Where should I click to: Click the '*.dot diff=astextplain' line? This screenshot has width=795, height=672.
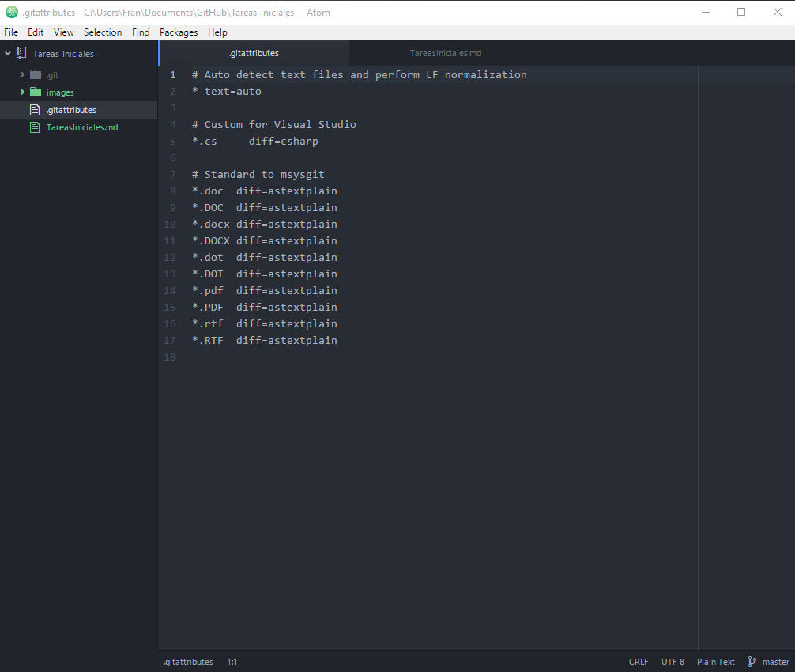(x=265, y=258)
